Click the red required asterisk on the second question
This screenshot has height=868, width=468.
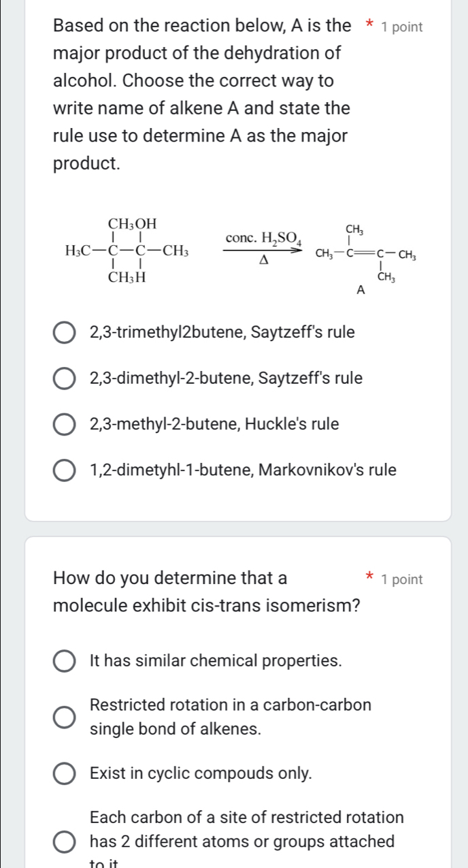pyautogui.click(x=369, y=577)
